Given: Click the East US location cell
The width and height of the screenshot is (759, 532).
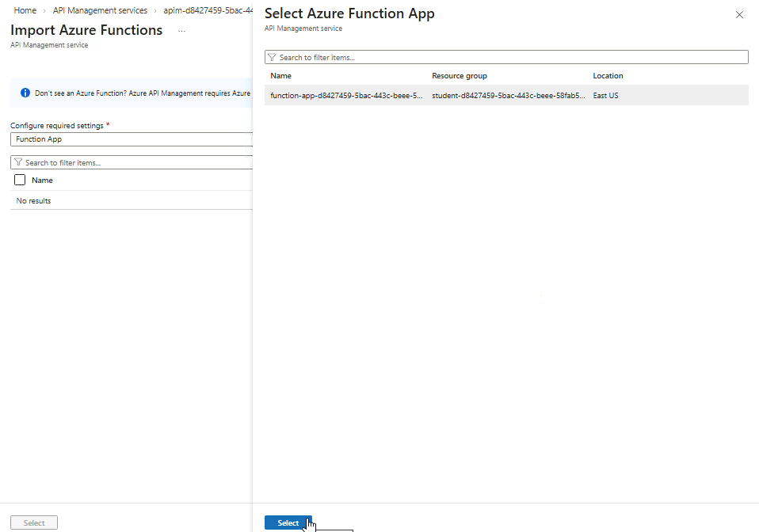Looking at the screenshot, I should (x=605, y=95).
